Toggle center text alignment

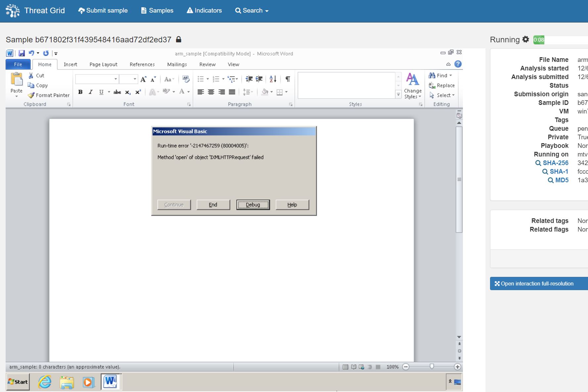pos(211,92)
